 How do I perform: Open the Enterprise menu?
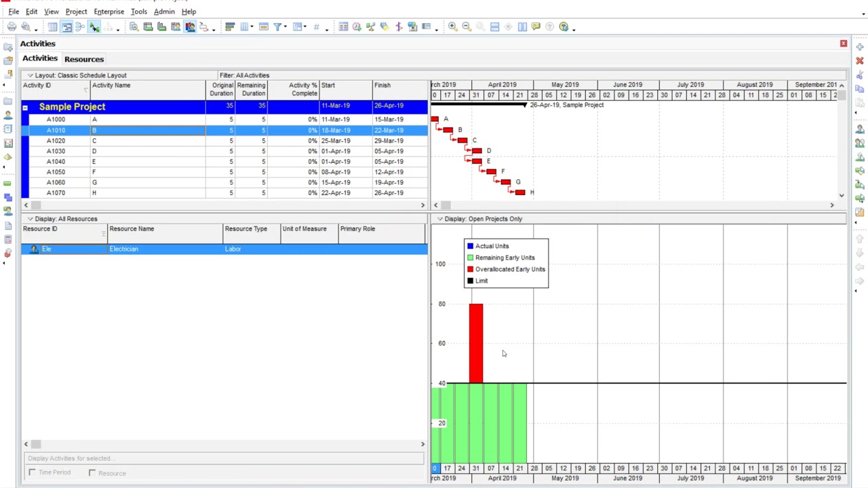[108, 12]
